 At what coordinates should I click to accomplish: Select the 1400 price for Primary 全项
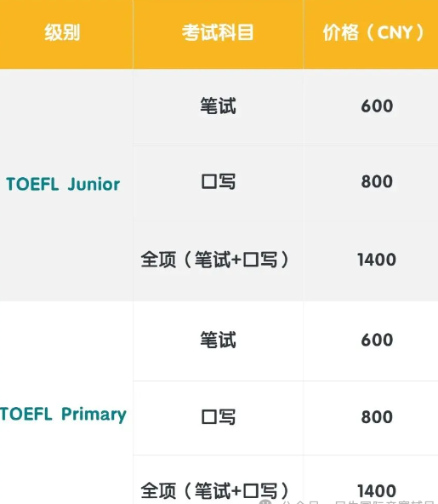click(x=377, y=491)
